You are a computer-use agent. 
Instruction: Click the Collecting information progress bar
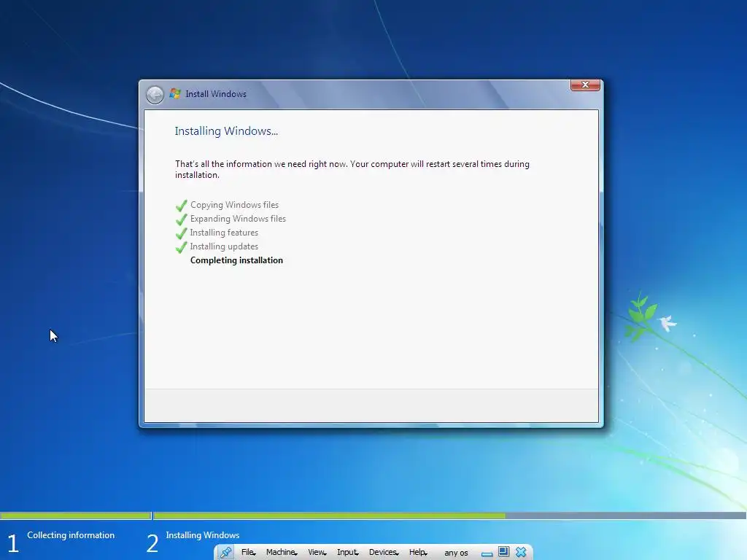pos(76,516)
